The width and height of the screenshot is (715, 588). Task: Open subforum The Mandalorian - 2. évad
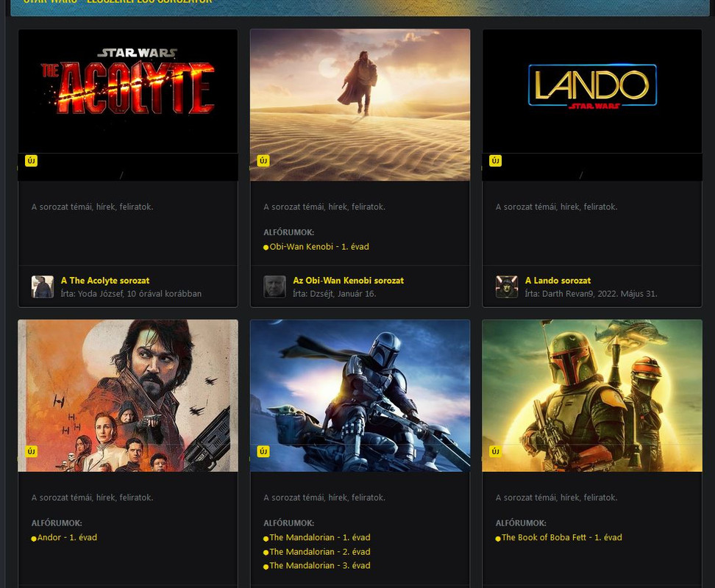coord(320,551)
